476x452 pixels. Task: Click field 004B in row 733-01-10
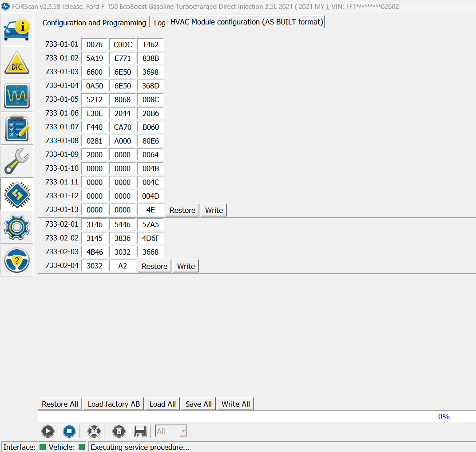click(x=151, y=168)
